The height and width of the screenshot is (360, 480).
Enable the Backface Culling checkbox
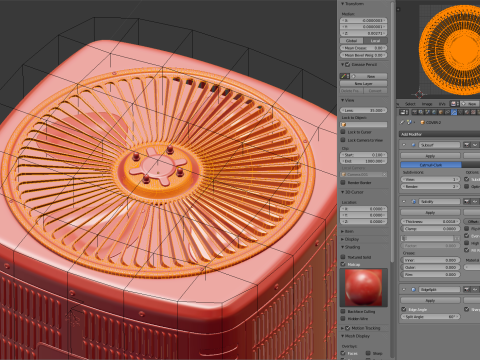(x=343, y=311)
